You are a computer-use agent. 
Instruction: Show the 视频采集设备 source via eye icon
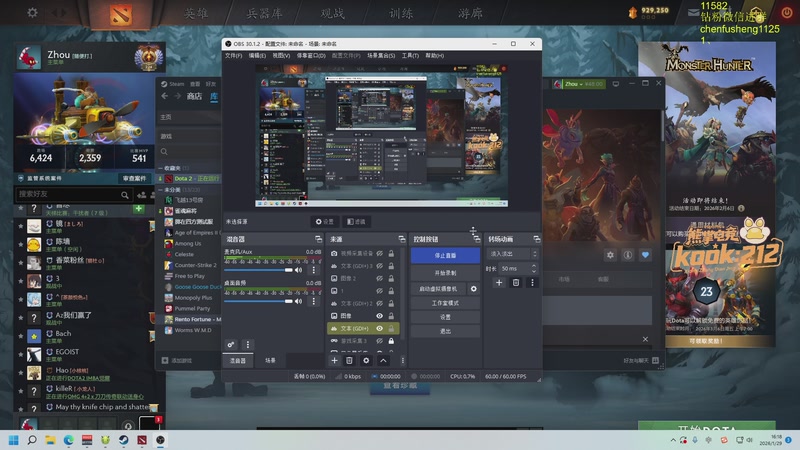pyautogui.click(x=380, y=253)
